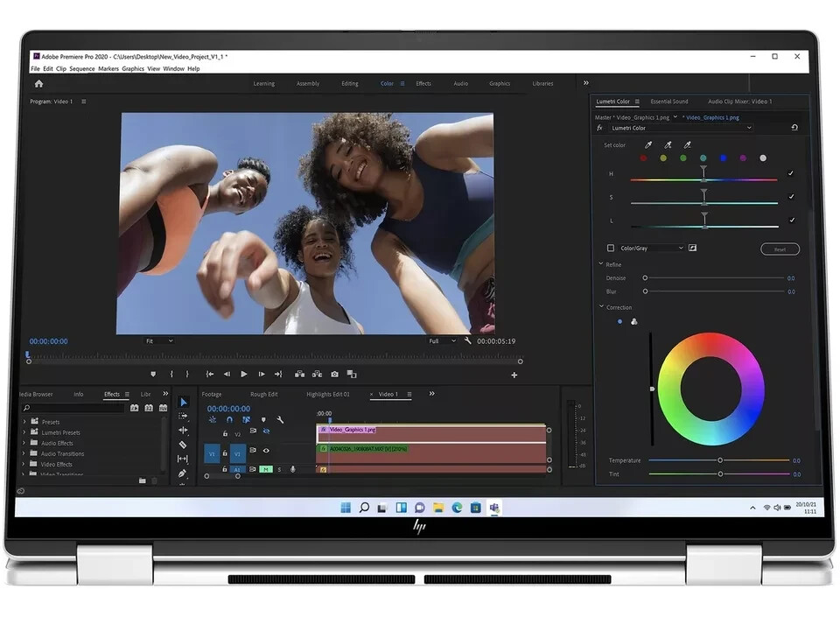Collapse the Correction section
Viewport: 840px width, 617px height.
(x=601, y=307)
